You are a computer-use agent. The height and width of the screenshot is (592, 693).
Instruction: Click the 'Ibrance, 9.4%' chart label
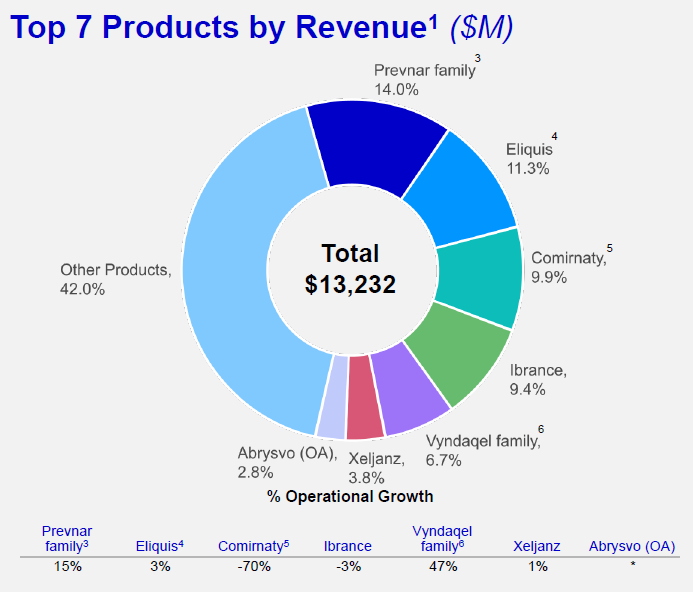click(538, 379)
